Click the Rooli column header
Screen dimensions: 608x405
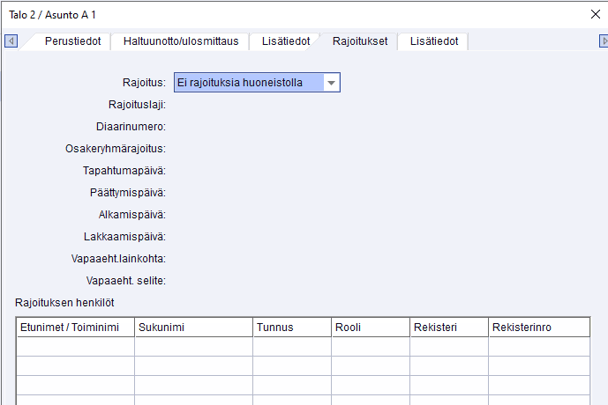tap(370, 327)
